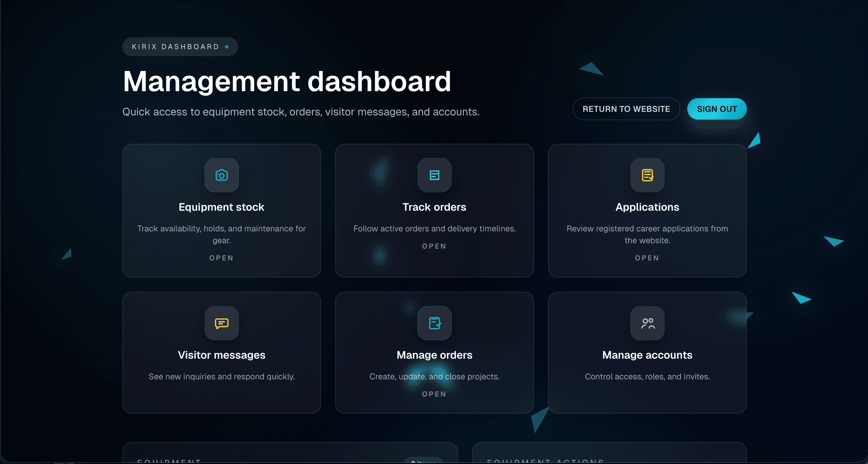Click the items count badge beside EQUIPMENT
Viewport: 868px width, 464px height.
tap(424, 462)
